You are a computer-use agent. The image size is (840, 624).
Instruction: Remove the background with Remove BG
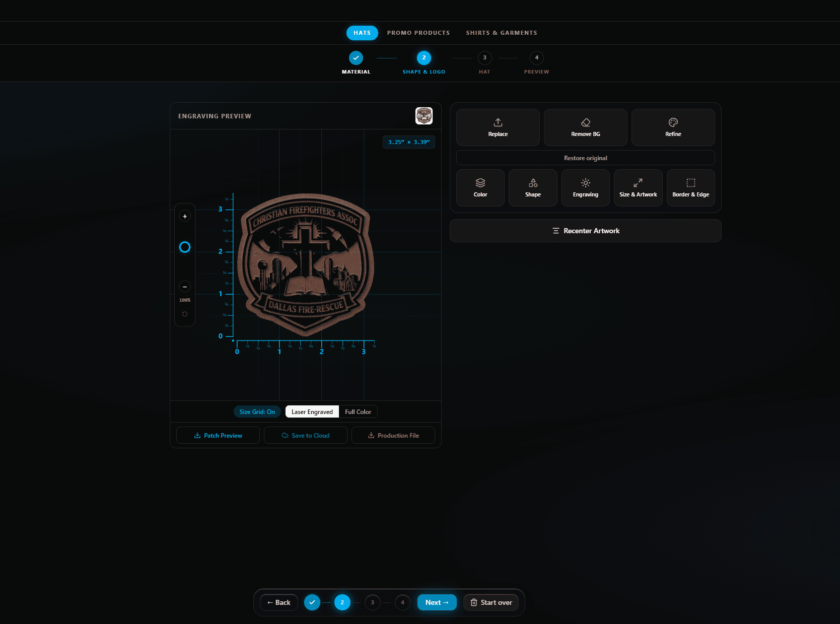585,127
